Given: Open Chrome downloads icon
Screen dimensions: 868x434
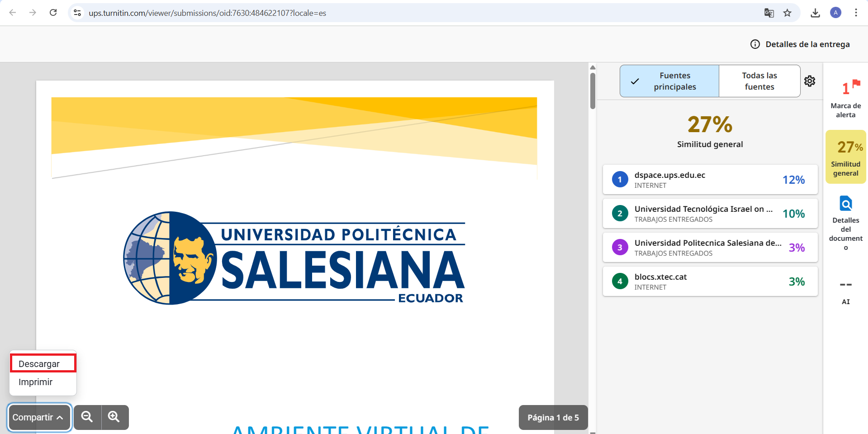Looking at the screenshot, I should pyautogui.click(x=815, y=13).
